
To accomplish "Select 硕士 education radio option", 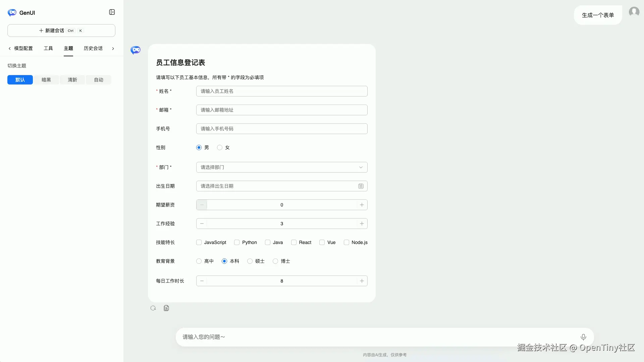I will [x=250, y=261].
